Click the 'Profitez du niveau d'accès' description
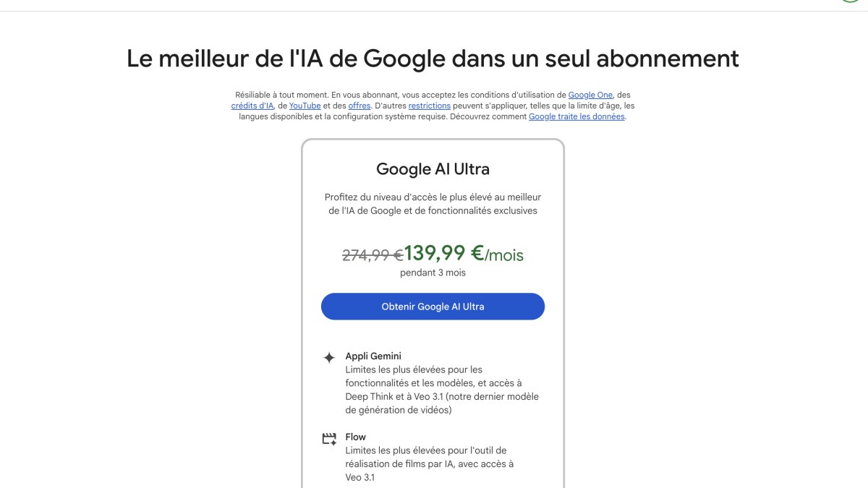This screenshot has height=488, width=868. point(433,204)
